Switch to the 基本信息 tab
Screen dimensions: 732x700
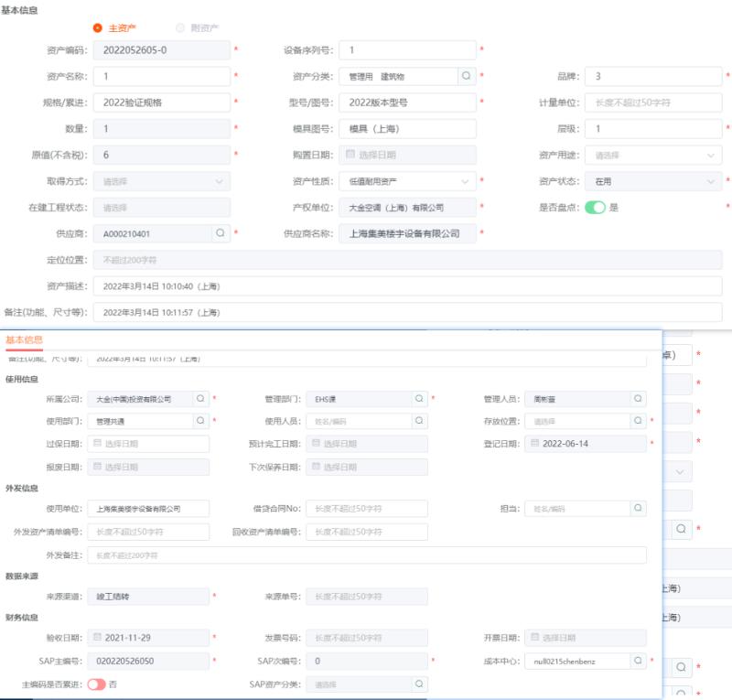point(24,340)
